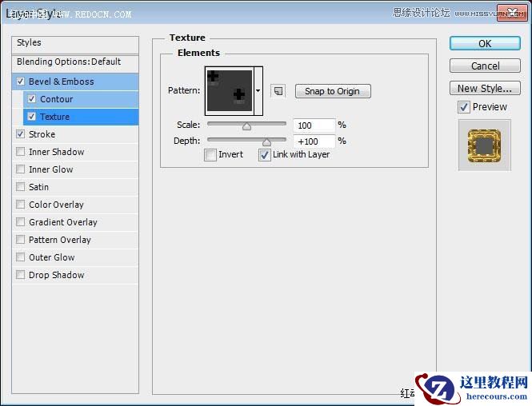Select the Drop Shadow settings row
532x406 pixels.
75,275
